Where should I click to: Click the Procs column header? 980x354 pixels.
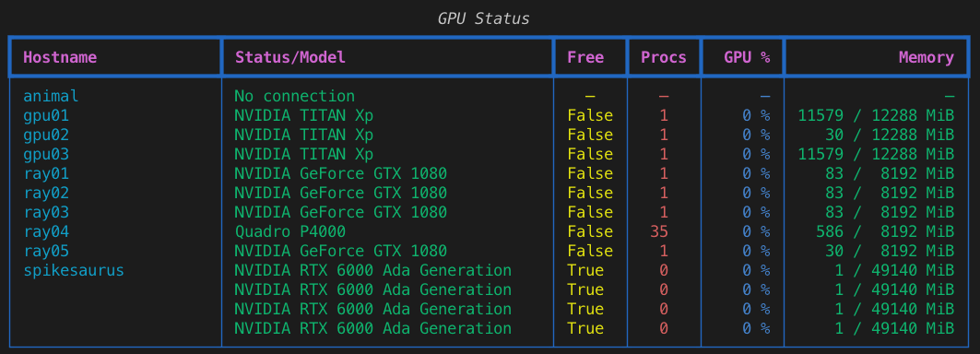pyautogui.click(x=664, y=57)
